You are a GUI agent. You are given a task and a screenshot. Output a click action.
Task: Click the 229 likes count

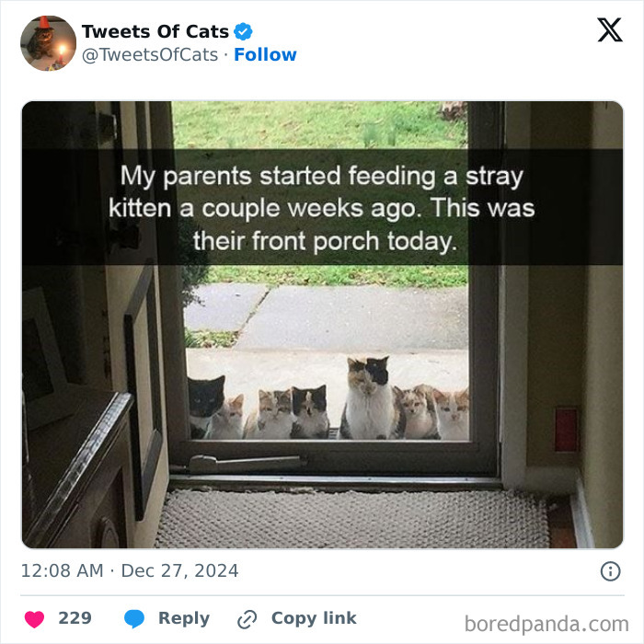click(x=75, y=619)
